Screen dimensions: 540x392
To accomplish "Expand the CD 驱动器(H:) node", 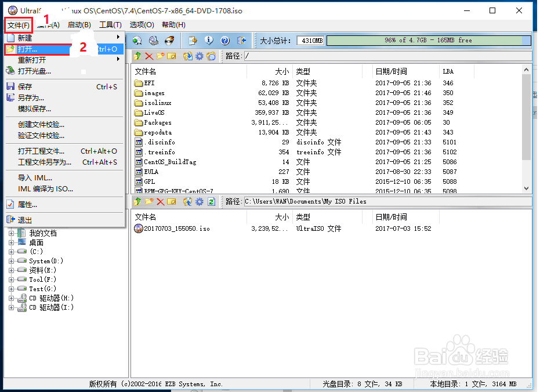I will tap(11, 299).
